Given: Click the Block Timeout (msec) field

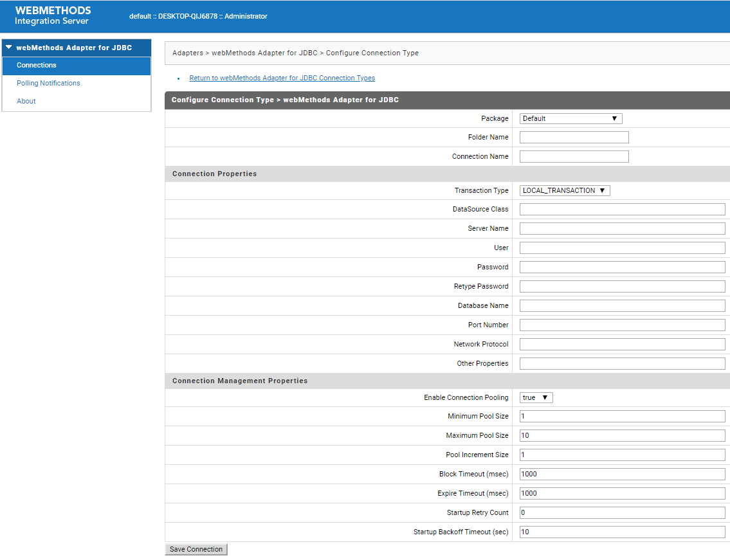Looking at the screenshot, I should click(x=621, y=474).
